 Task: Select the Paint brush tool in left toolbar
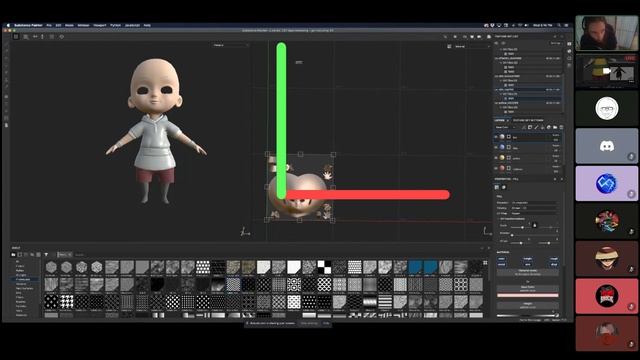click(7, 44)
